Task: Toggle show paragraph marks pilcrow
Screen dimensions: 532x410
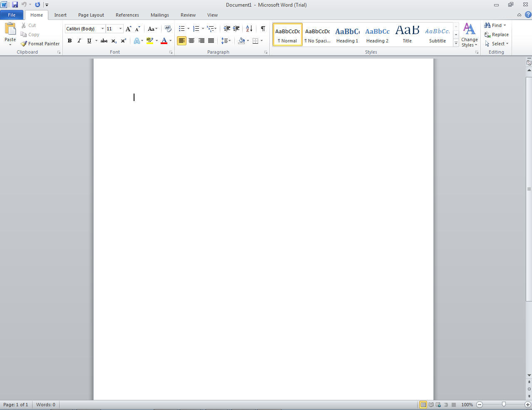Action: pos(263,29)
